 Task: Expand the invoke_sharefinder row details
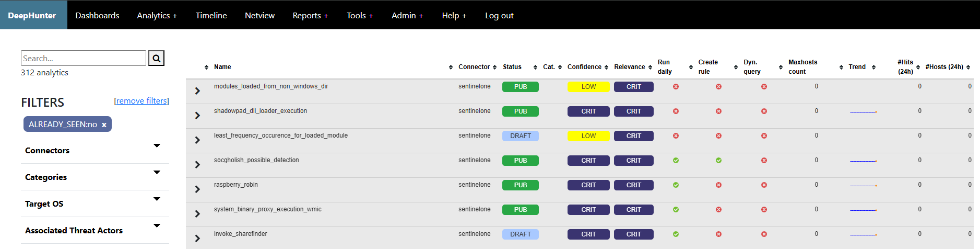point(197,239)
